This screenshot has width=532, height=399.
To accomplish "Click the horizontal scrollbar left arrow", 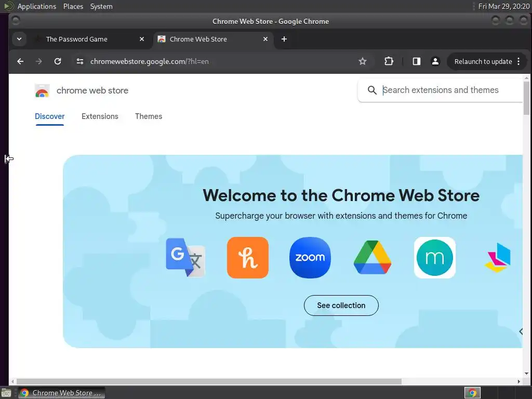I will tap(12, 382).
